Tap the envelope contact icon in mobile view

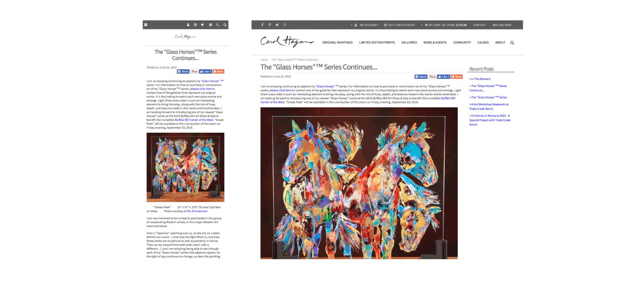211,25
